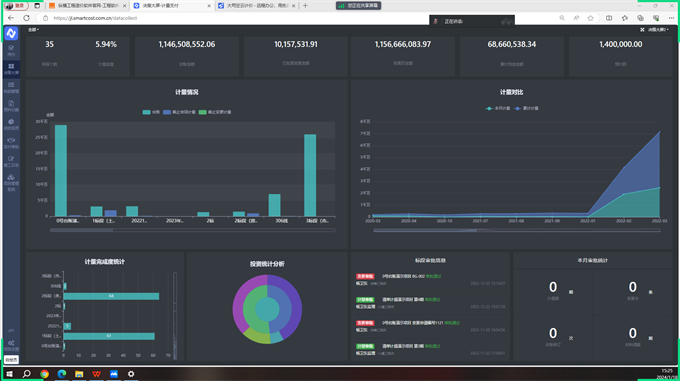Open the 项目设置 gear icon at sidebar bottom
Screen dimensions: 680x381
tap(11, 345)
